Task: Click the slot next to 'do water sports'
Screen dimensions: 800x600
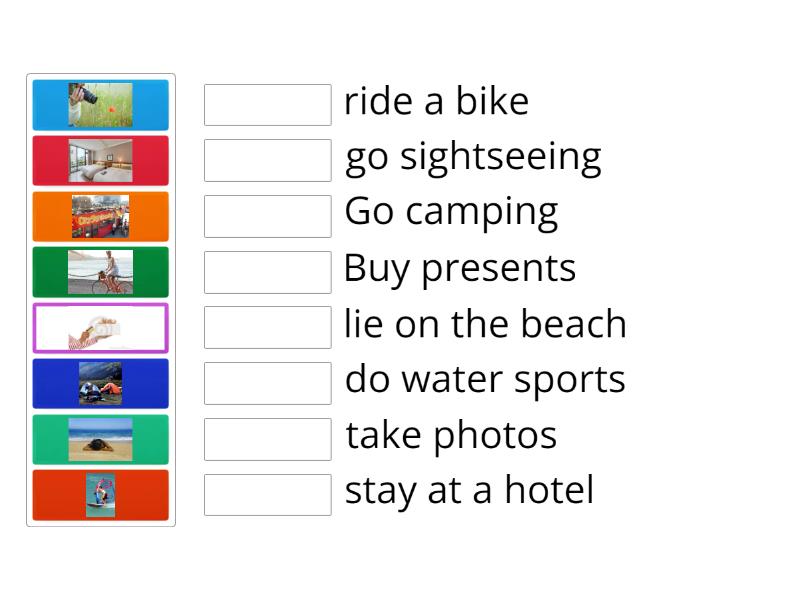Action: point(267,383)
